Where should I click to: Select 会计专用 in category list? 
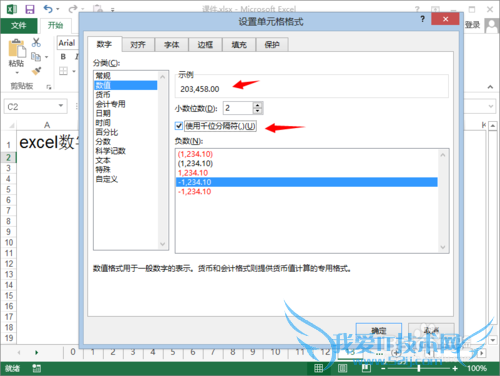(x=126, y=104)
